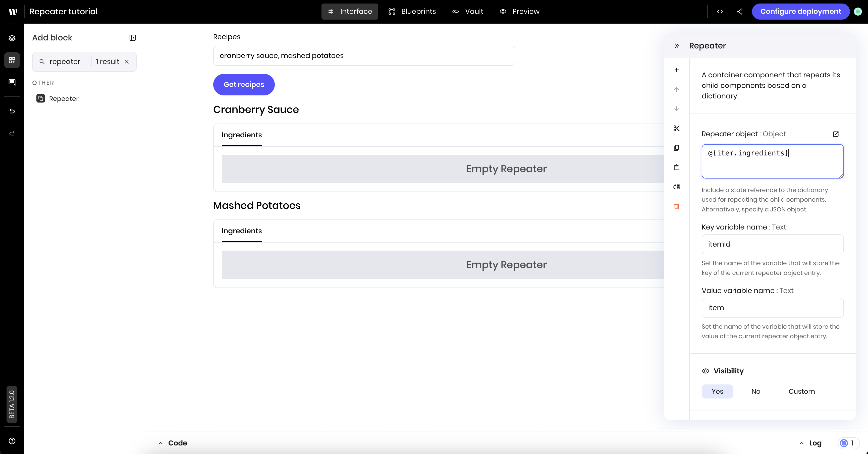
Task: Choose Custom visibility option
Action: 801,391
